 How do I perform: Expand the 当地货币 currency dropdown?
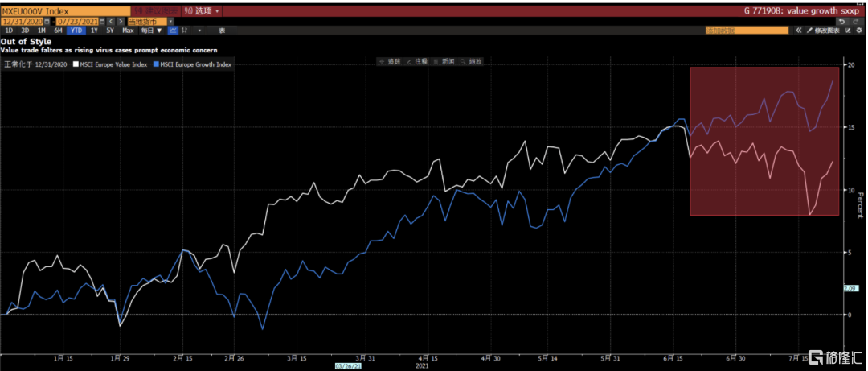[171, 21]
